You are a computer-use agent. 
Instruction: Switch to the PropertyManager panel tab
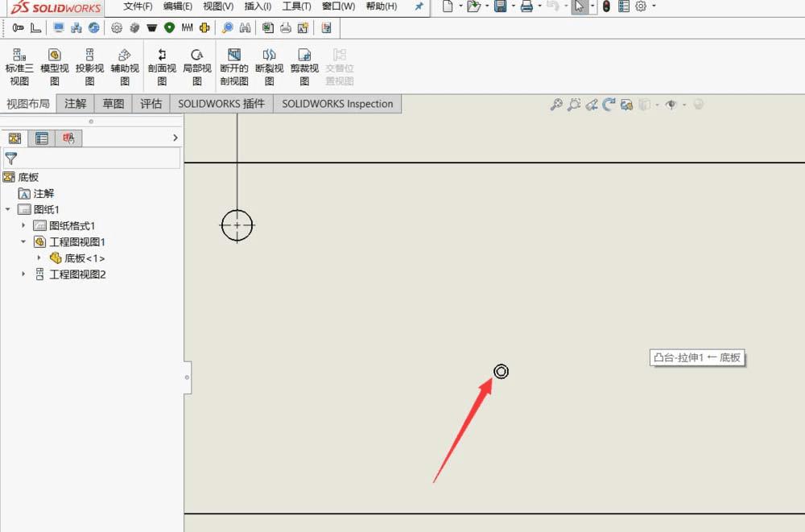point(42,138)
